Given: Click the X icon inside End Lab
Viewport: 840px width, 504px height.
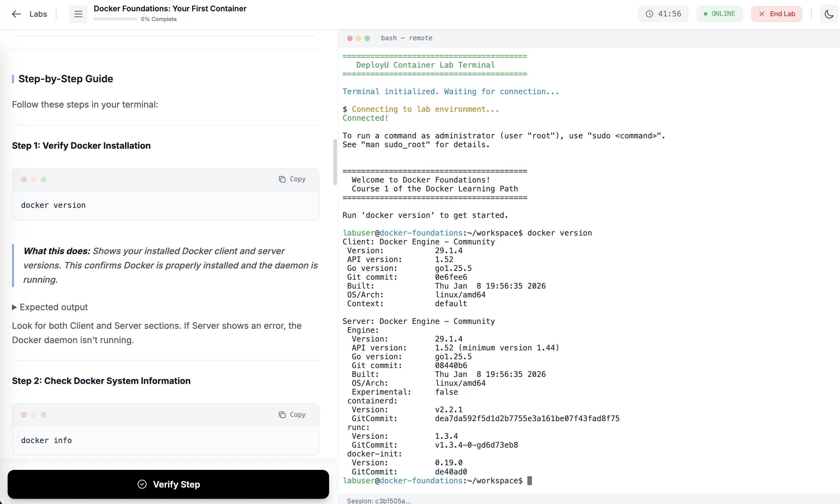Looking at the screenshot, I should pyautogui.click(x=762, y=14).
